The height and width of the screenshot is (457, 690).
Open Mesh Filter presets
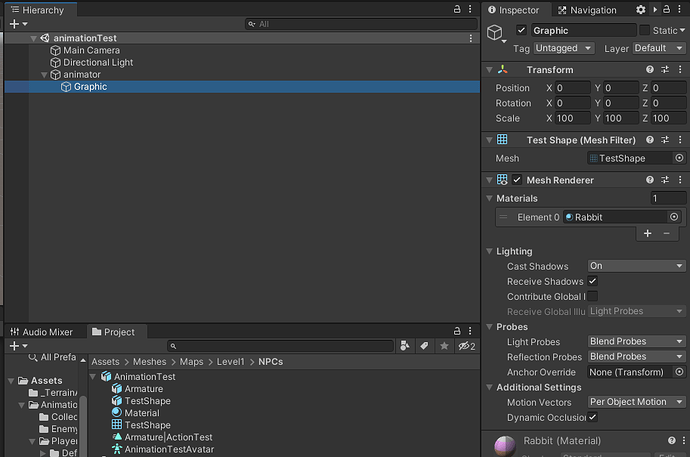[665, 140]
